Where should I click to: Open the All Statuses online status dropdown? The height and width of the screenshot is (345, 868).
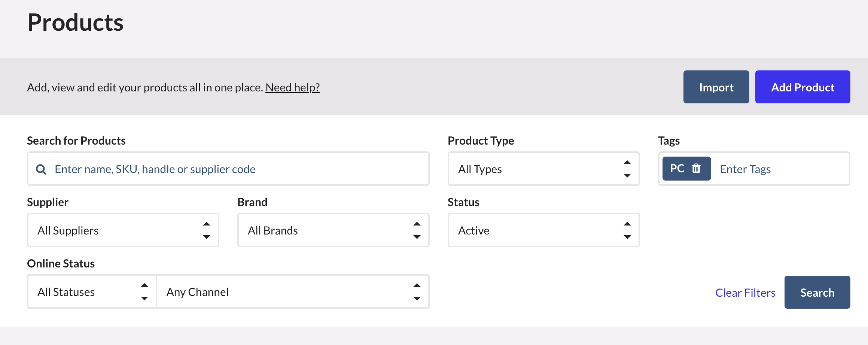[92, 292]
